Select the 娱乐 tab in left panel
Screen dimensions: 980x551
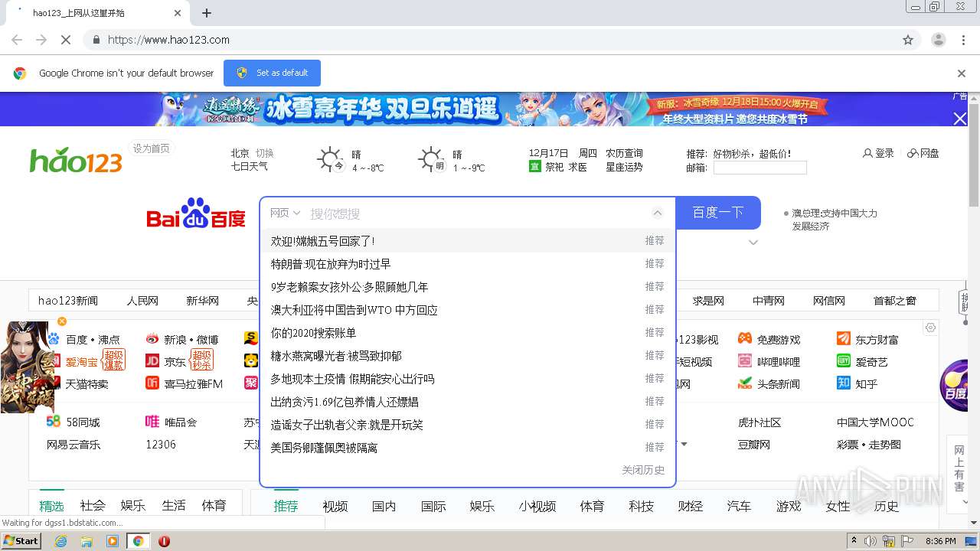coord(132,505)
